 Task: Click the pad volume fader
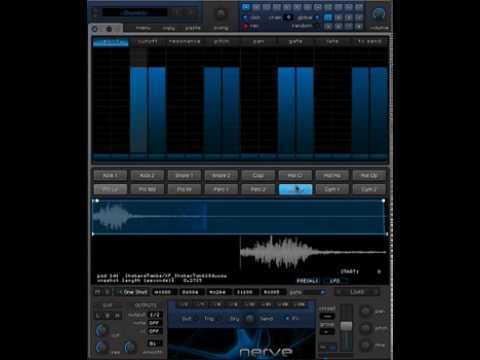(x=346, y=326)
